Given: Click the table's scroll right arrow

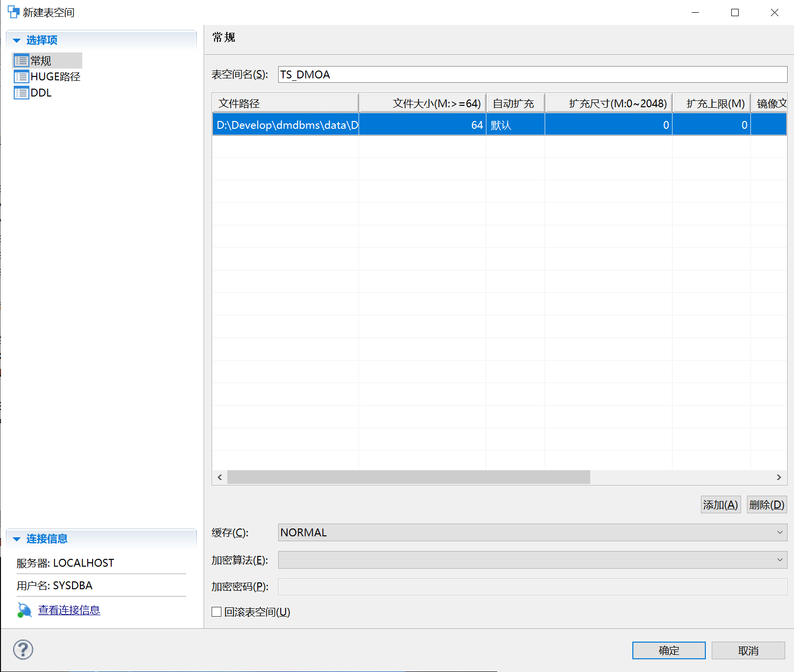Looking at the screenshot, I should click(x=779, y=477).
